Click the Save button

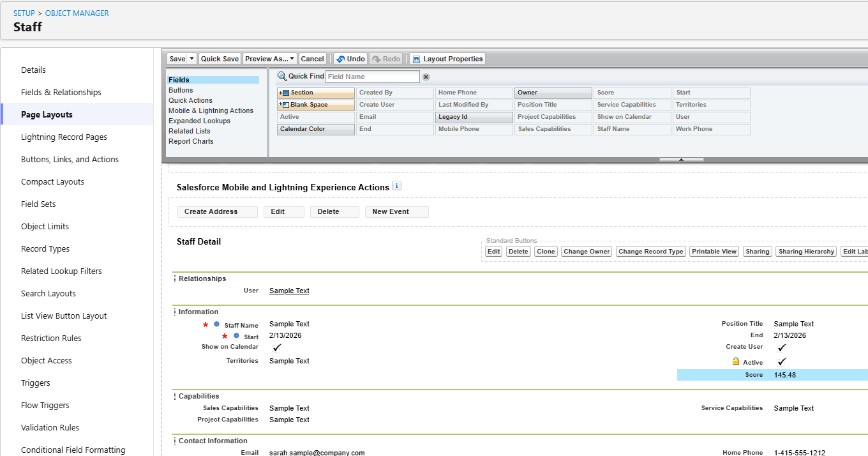pyautogui.click(x=177, y=59)
